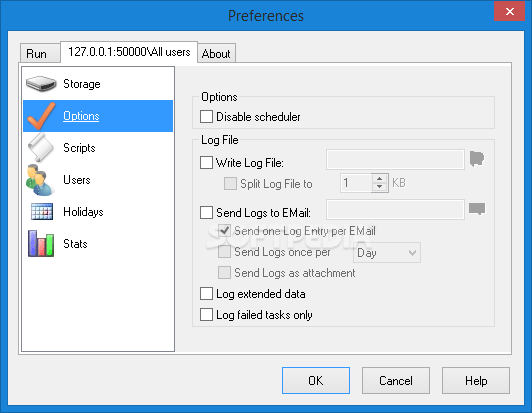Click the Users people icon
532x413 pixels.
pyautogui.click(x=40, y=180)
